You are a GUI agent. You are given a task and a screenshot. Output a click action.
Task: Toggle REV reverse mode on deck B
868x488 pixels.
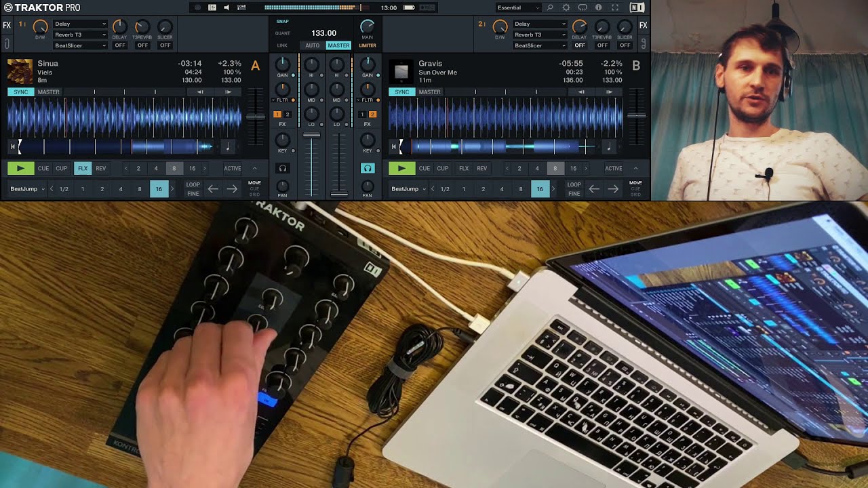482,168
